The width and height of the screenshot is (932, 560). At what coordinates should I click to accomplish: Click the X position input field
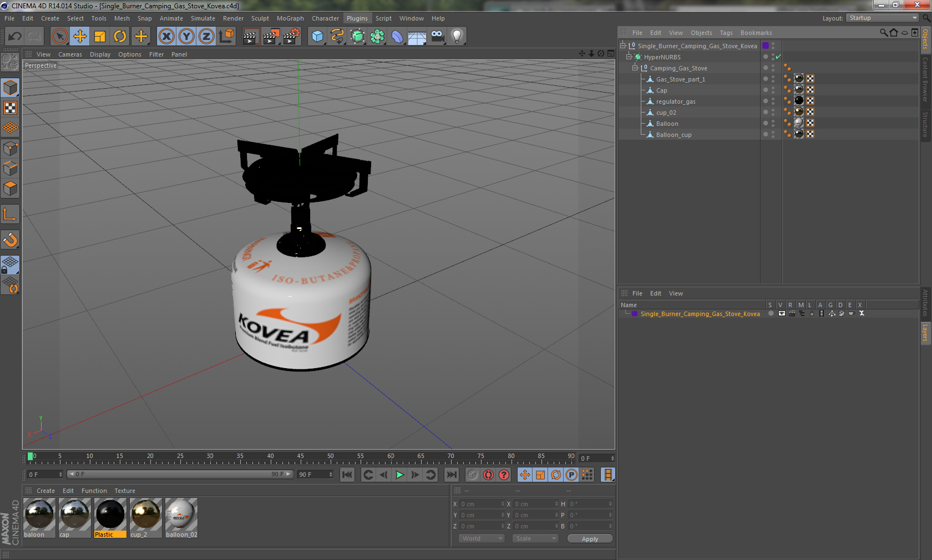coord(482,504)
